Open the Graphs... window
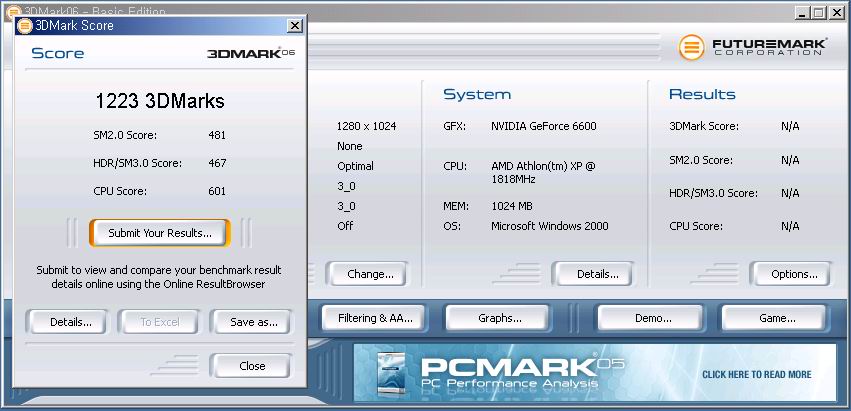Image resolution: width=851 pixels, height=411 pixels. pyautogui.click(x=500, y=318)
